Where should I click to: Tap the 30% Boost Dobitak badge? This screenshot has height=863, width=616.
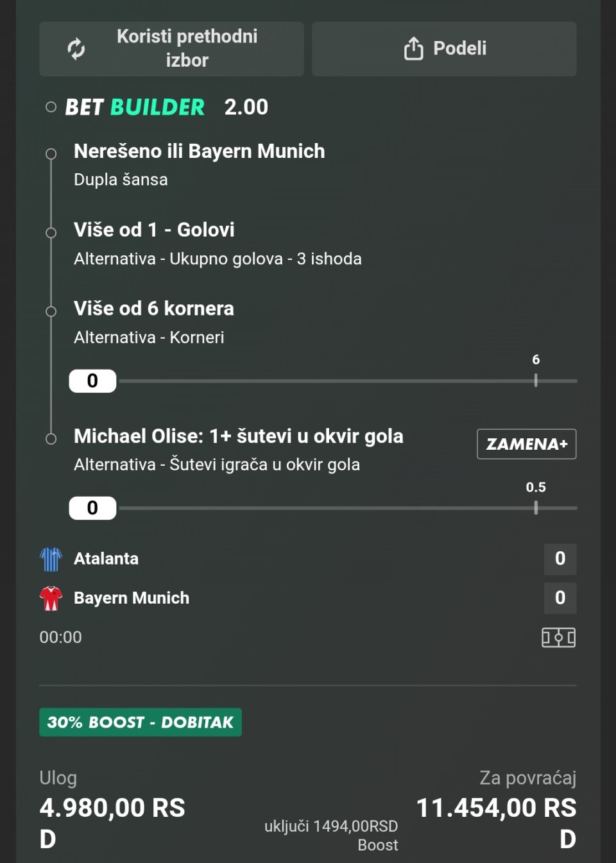click(x=141, y=722)
